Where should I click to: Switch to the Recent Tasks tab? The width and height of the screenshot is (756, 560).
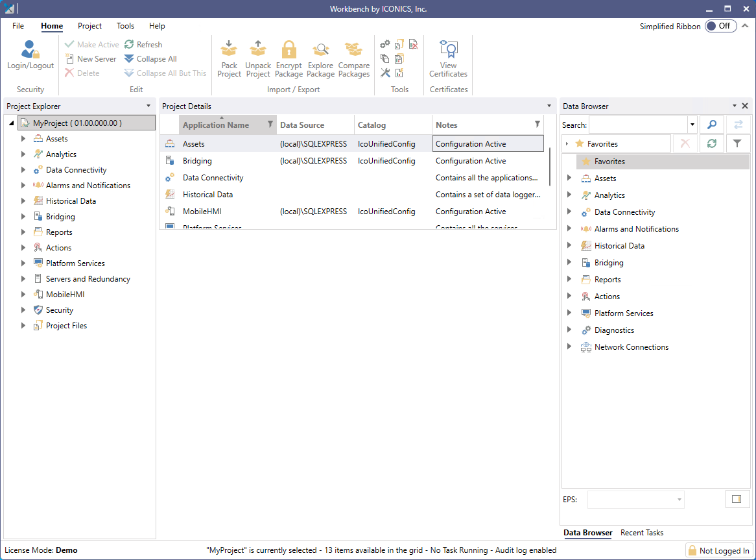(x=642, y=533)
